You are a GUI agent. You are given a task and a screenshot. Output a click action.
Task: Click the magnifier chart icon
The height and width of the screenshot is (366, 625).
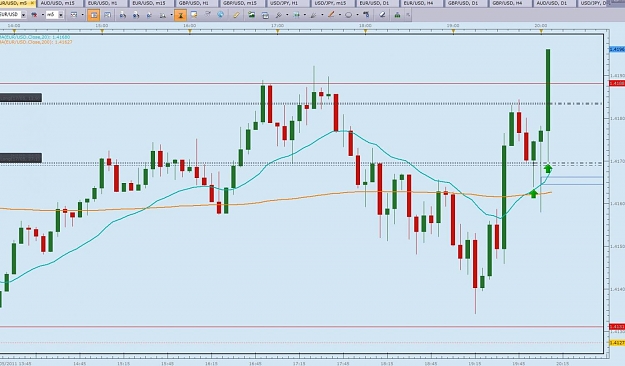pyautogui.click(x=163, y=15)
